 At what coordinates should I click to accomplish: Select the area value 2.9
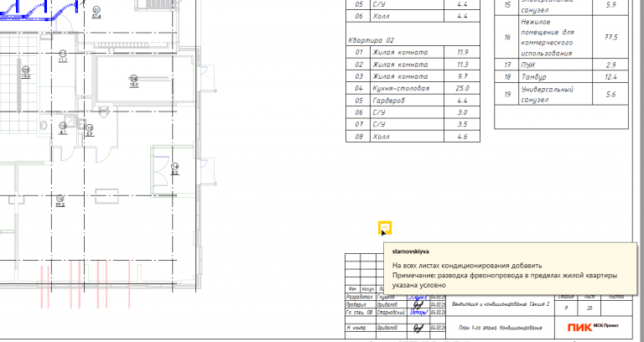pyautogui.click(x=610, y=65)
